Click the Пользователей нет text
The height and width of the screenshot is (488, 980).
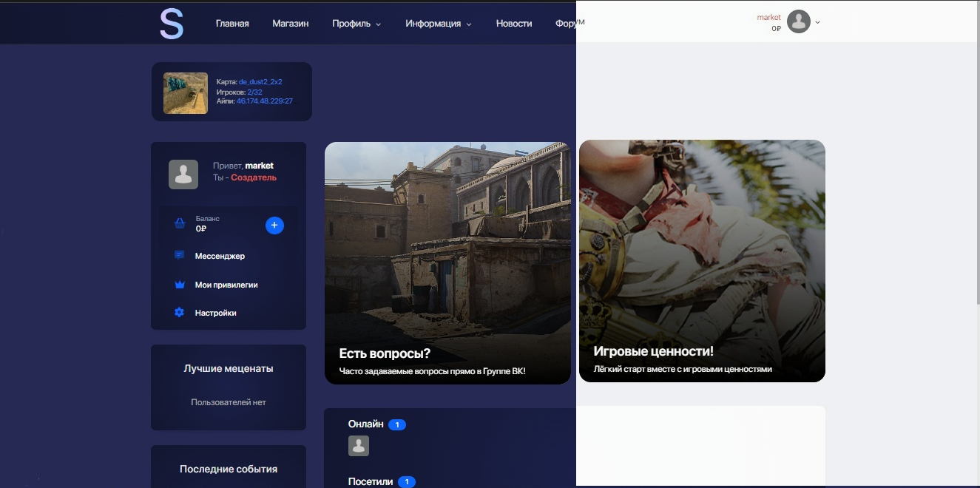click(x=229, y=402)
